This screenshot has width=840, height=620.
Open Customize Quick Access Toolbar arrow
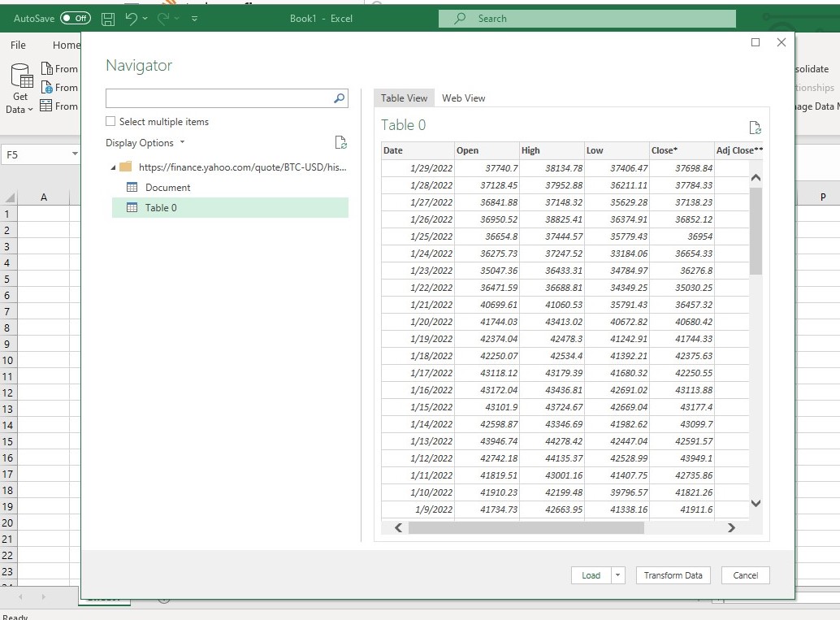(194, 19)
